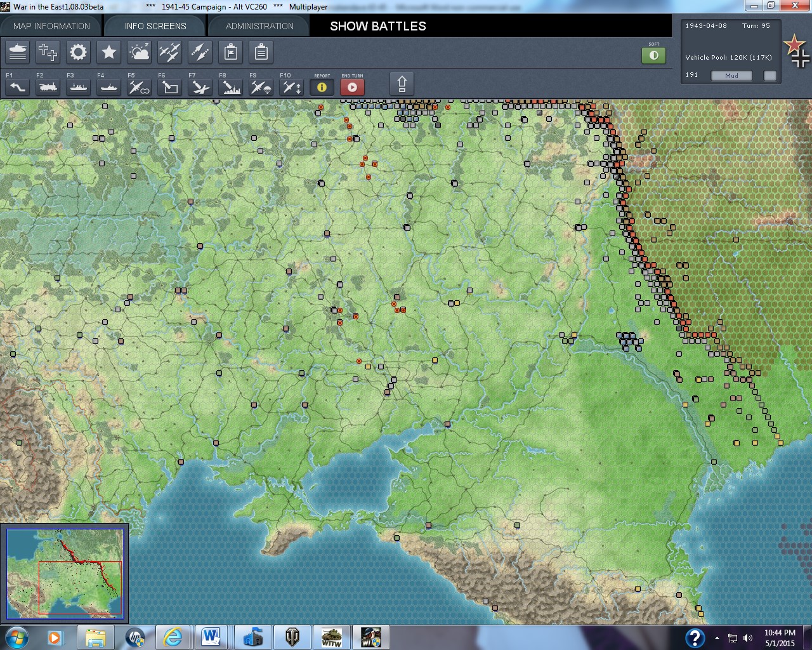Click the Soviet star and cross emblem
This screenshot has width=812, height=650.
click(x=796, y=51)
